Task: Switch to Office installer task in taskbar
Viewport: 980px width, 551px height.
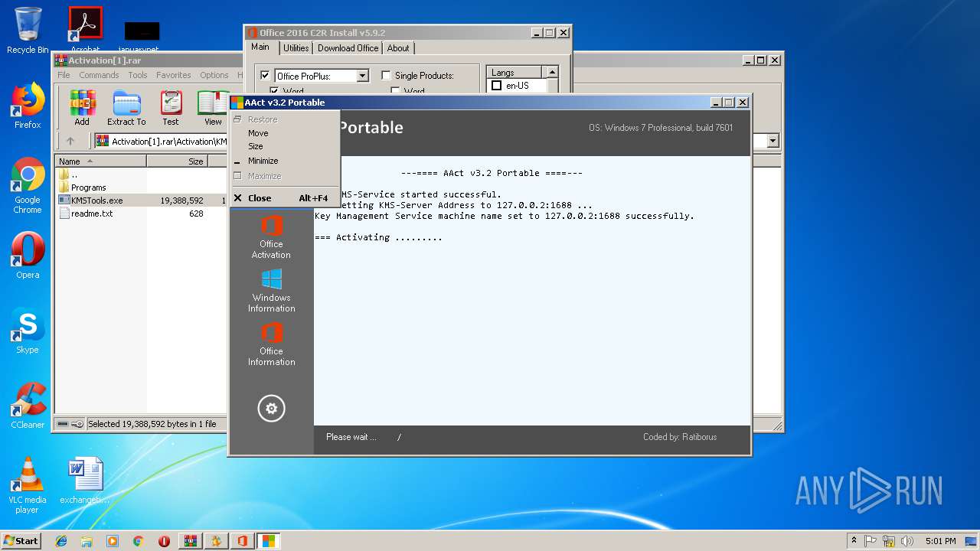Action: point(242,541)
